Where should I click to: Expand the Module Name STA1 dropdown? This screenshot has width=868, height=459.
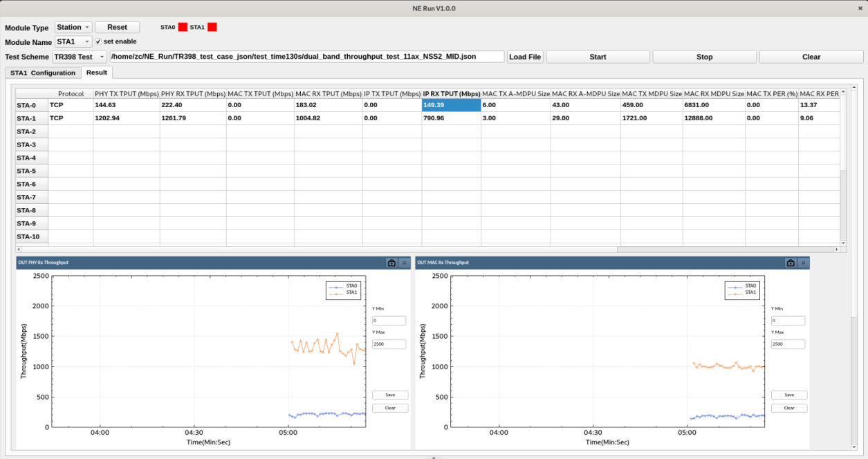point(73,42)
